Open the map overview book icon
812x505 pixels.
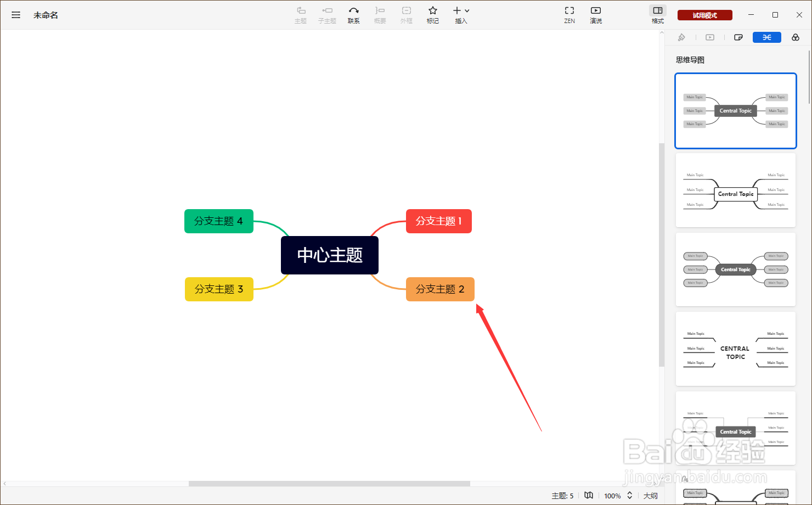pyautogui.click(x=589, y=495)
